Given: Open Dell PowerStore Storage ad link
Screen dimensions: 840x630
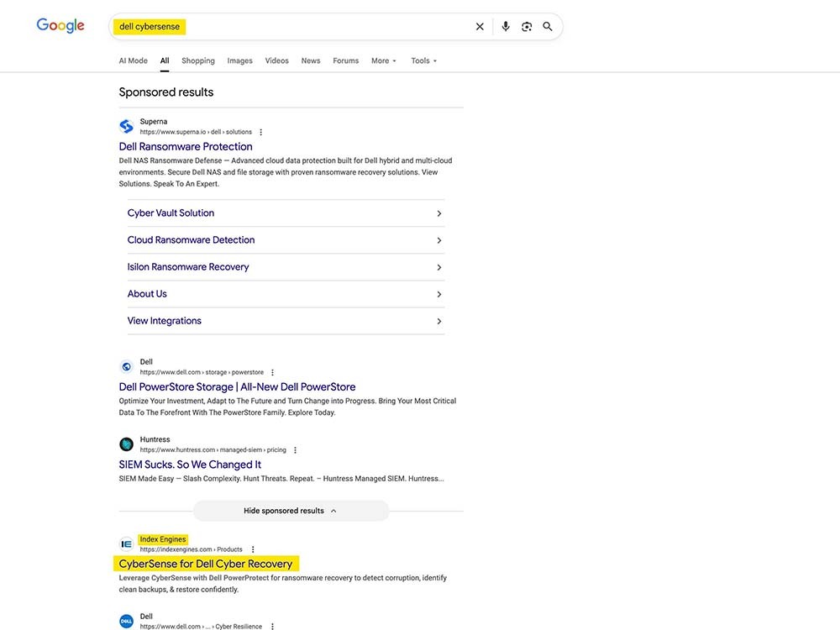Looking at the screenshot, I should (237, 386).
